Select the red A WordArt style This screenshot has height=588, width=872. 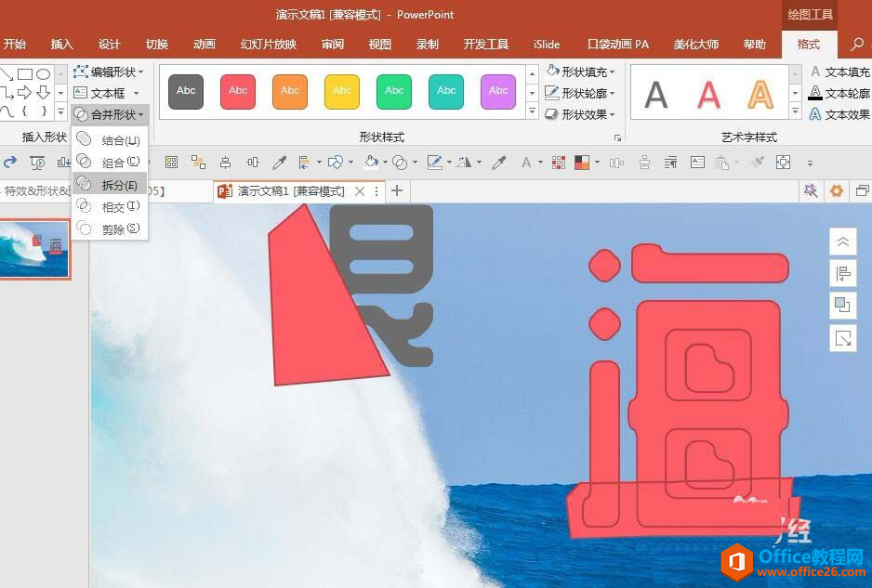pos(708,95)
